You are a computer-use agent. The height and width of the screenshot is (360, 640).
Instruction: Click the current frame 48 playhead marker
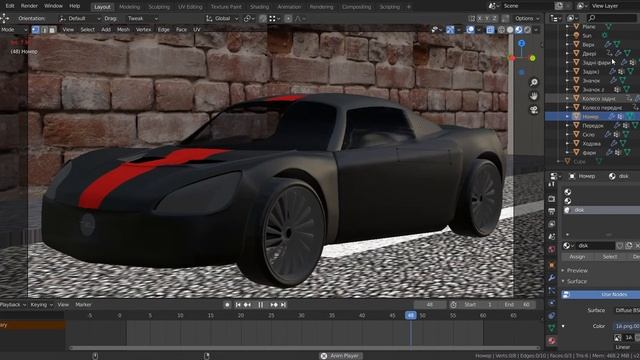(x=411, y=316)
